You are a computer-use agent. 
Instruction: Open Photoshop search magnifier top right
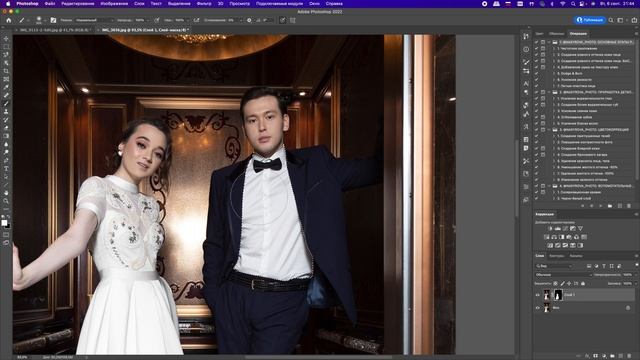(611, 20)
